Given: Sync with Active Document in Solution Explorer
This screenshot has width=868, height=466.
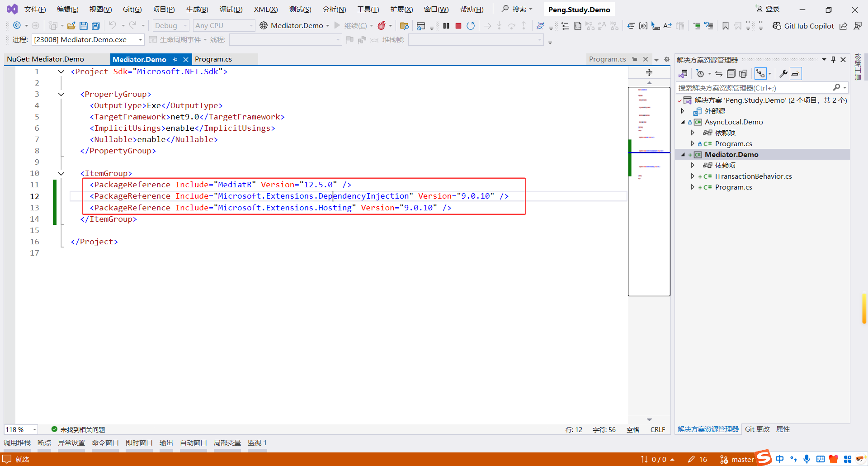Looking at the screenshot, I should pyautogui.click(x=719, y=74).
